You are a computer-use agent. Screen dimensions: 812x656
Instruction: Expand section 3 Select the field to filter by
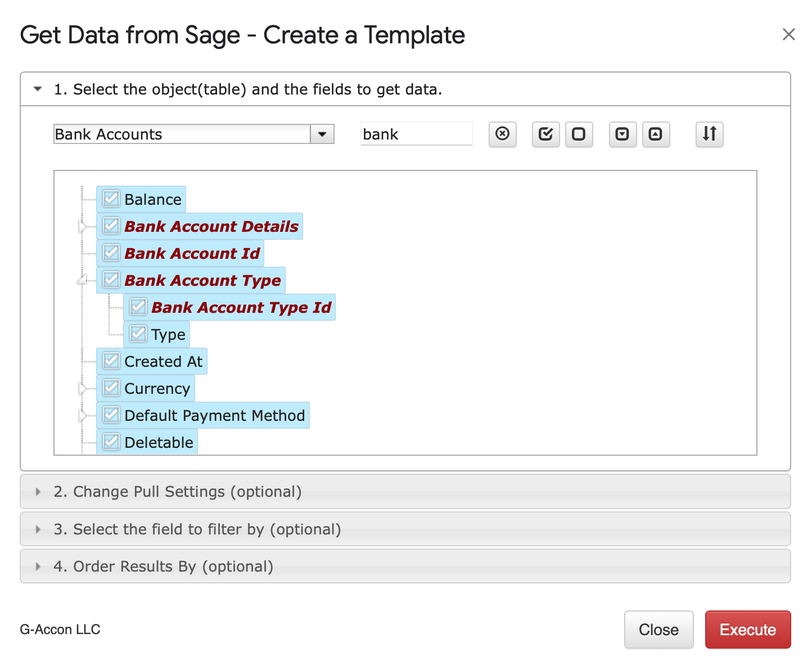(x=405, y=529)
